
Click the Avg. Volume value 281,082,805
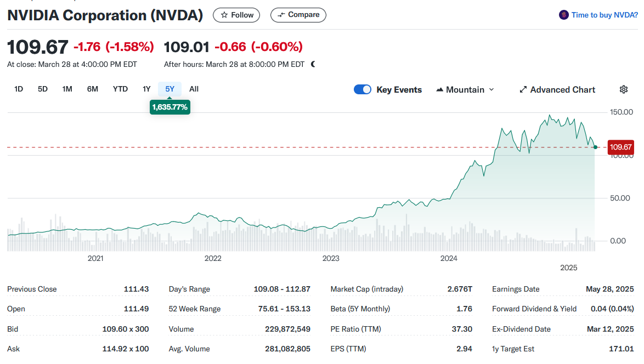click(288, 349)
